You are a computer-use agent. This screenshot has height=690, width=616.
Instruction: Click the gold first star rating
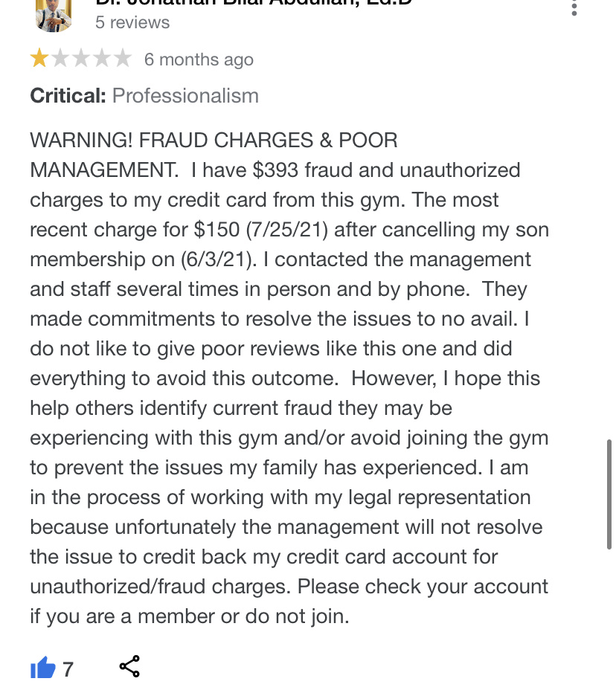tap(39, 59)
